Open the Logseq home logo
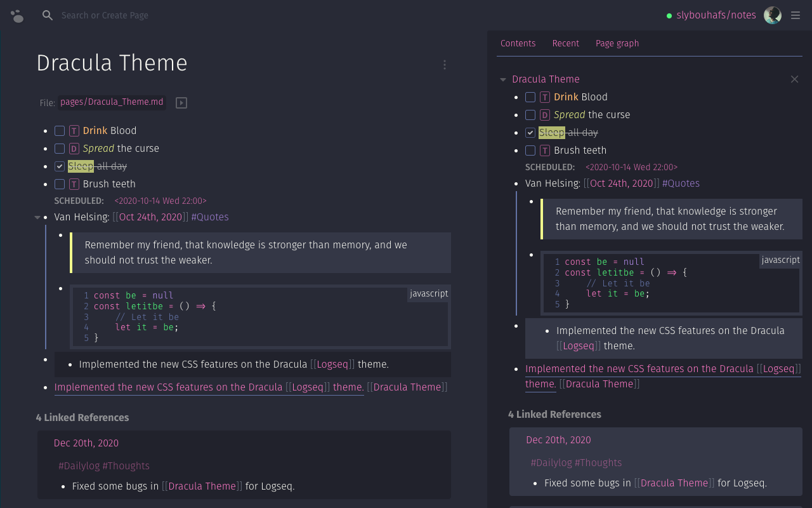Image resolution: width=812 pixels, height=508 pixels. tap(17, 16)
